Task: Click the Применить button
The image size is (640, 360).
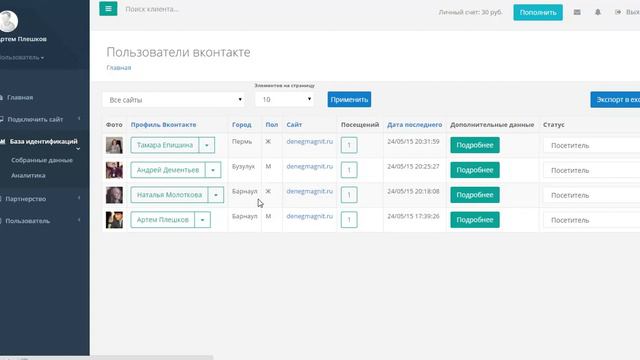Action: (x=349, y=100)
